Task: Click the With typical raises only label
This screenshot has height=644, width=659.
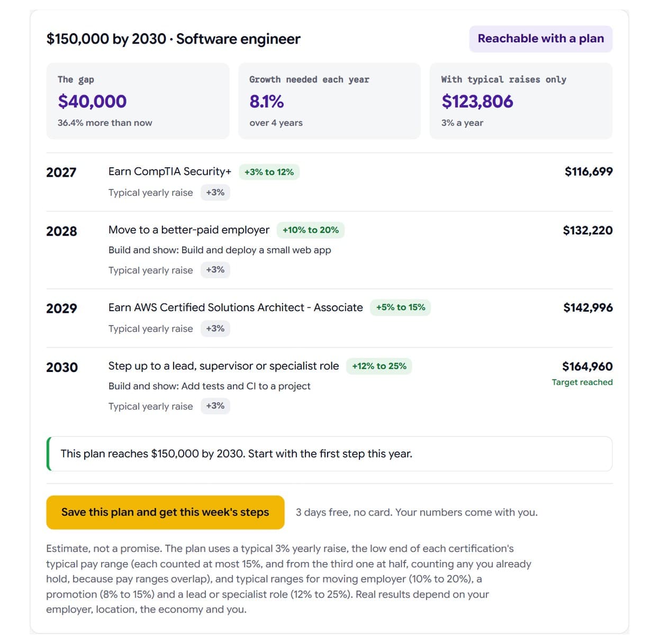Action: [x=503, y=79]
